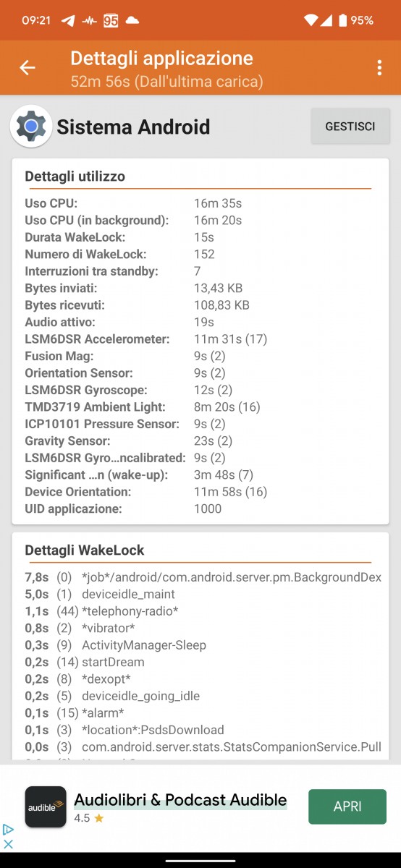Tap the Audible app logo
This screenshot has height=868, width=401.
click(46, 807)
